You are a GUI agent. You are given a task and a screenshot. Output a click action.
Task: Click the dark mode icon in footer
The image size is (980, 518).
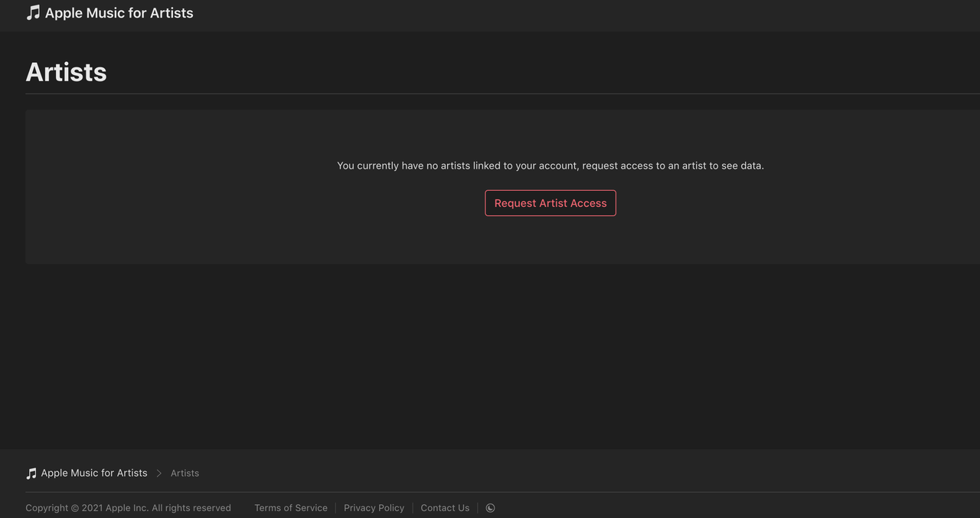point(490,508)
